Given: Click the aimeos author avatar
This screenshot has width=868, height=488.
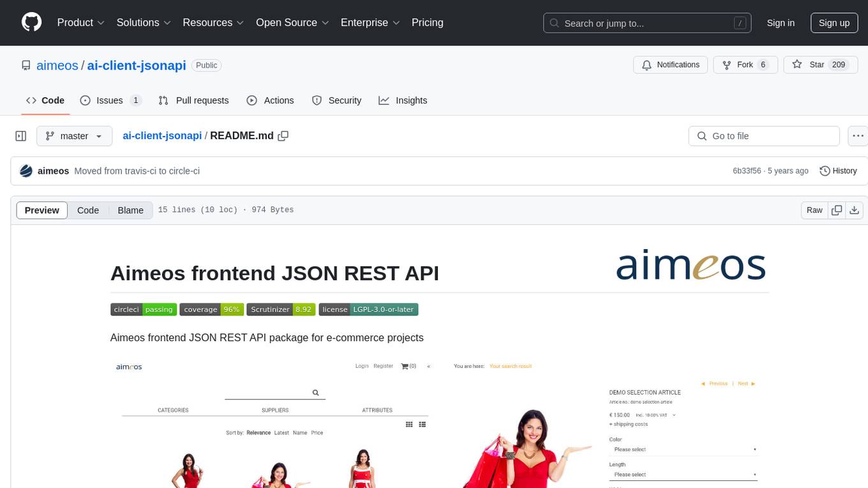Looking at the screenshot, I should tap(26, 171).
